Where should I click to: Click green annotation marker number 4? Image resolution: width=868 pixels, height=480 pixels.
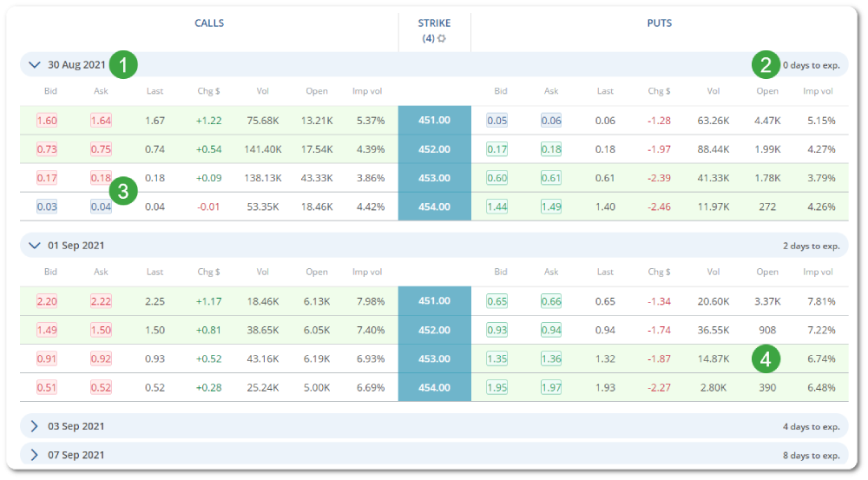[x=766, y=358]
